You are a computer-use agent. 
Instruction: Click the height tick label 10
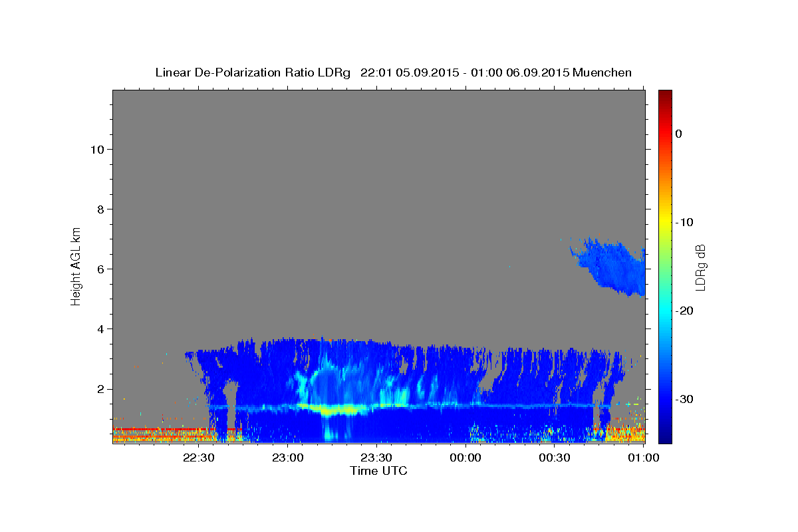pos(96,149)
